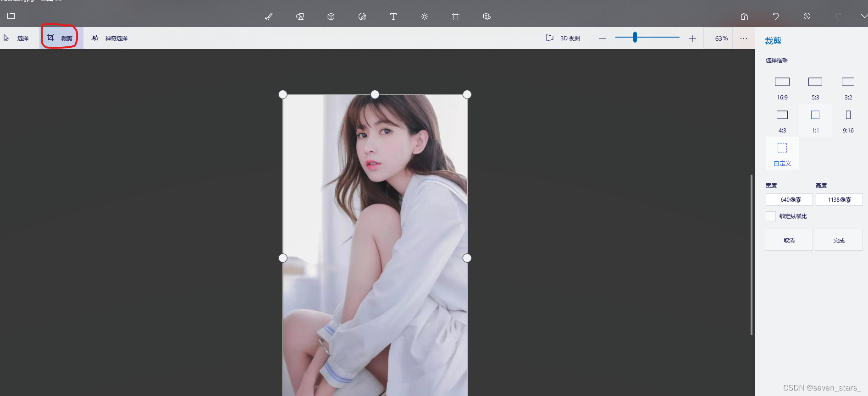Click the 完成 done button

839,240
